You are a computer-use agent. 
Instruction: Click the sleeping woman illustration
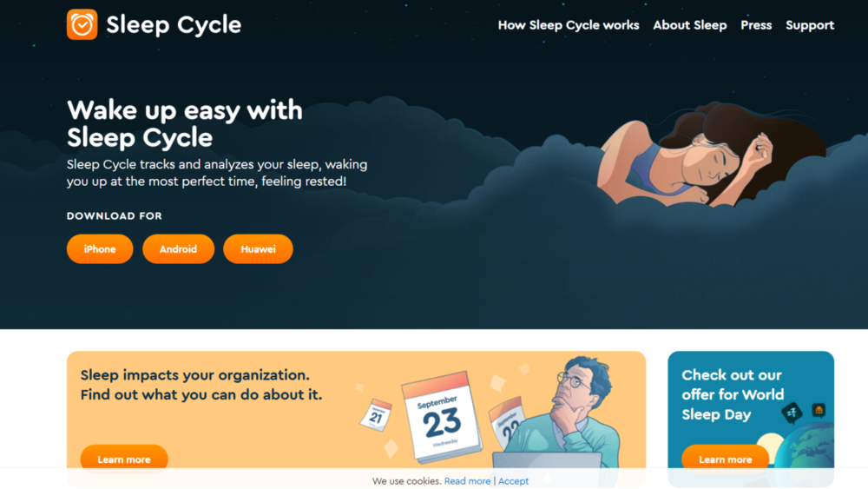point(712,155)
